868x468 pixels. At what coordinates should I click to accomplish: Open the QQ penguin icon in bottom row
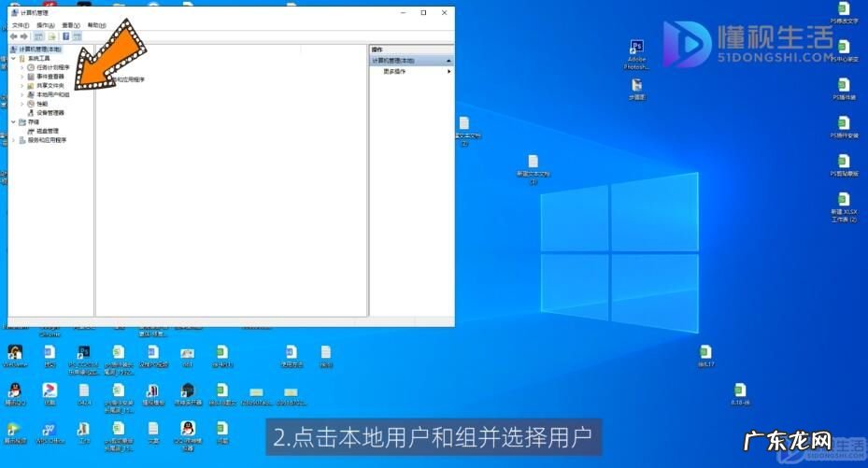[x=188, y=435]
